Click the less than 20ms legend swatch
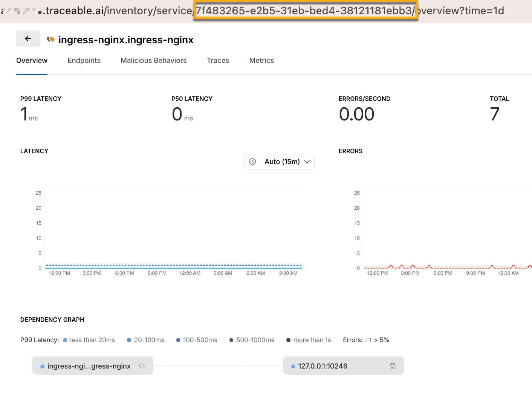 tap(65, 340)
